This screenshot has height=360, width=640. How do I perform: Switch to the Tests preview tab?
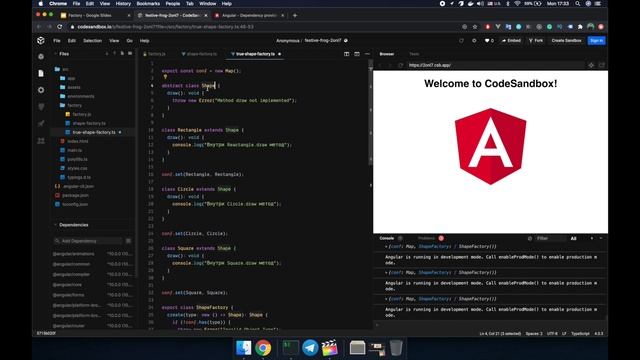(414, 54)
